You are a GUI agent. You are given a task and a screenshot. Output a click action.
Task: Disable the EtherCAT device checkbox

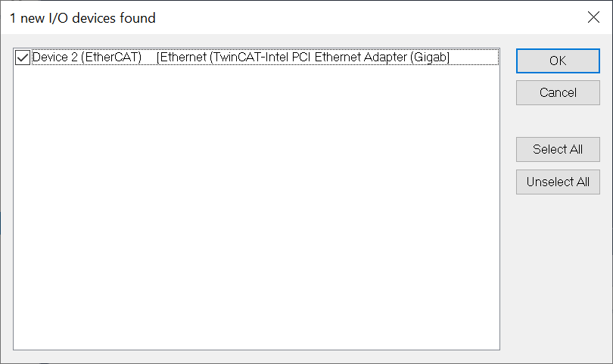(x=22, y=58)
